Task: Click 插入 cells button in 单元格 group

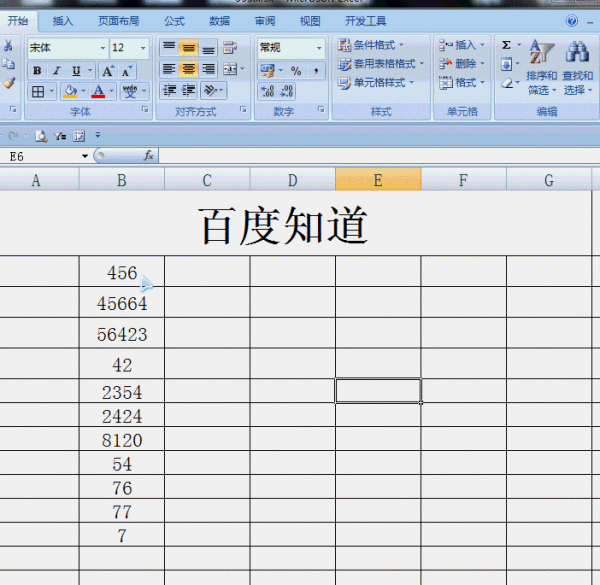Action: 461,45
